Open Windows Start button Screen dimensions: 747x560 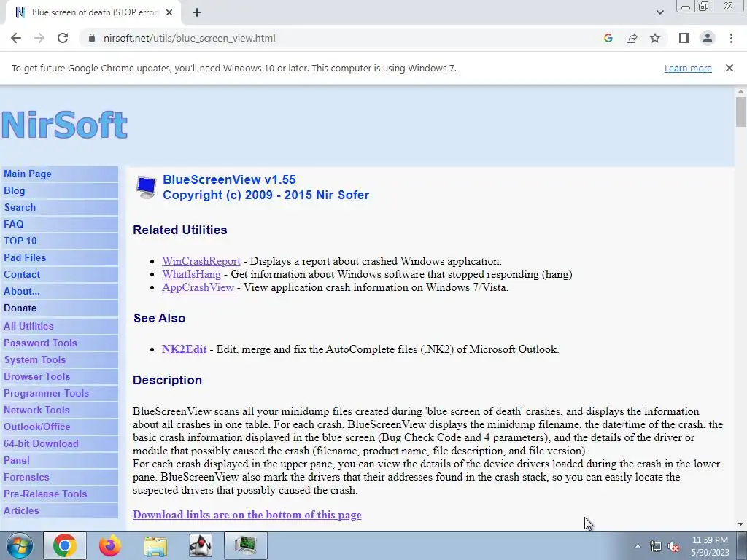click(x=20, y=545)
